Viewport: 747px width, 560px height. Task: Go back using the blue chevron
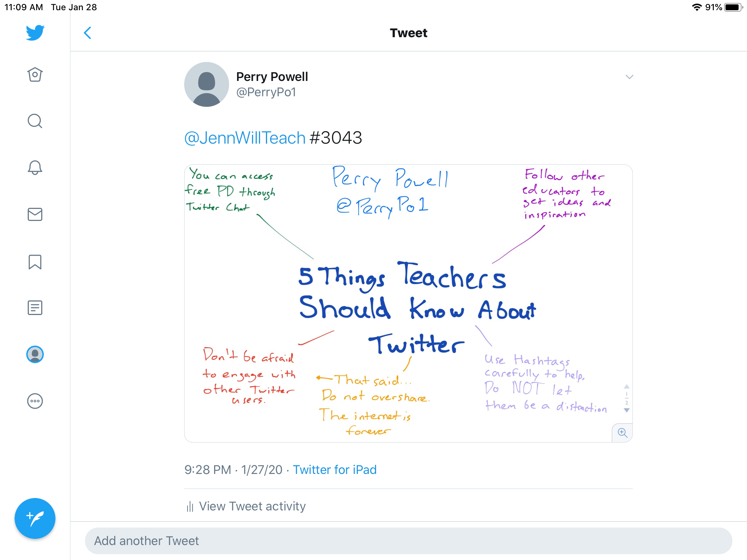pos(88,33)
